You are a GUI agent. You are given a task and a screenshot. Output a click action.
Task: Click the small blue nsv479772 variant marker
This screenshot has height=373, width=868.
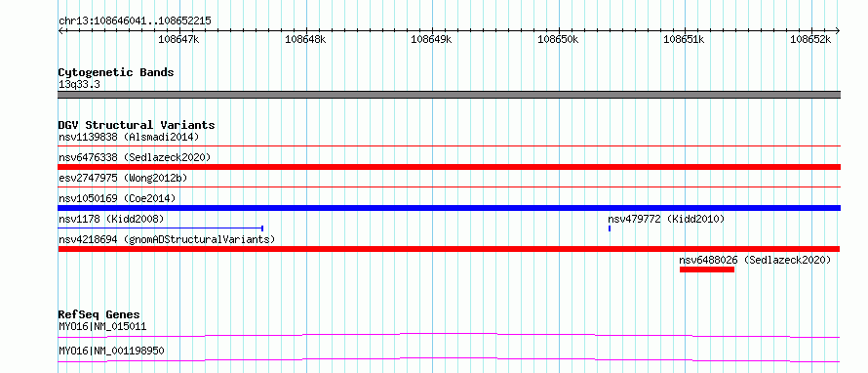pyautogui.click(x=610, y=228)
